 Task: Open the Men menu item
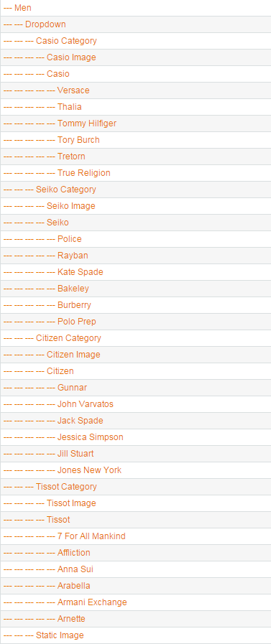pos(22,8)
